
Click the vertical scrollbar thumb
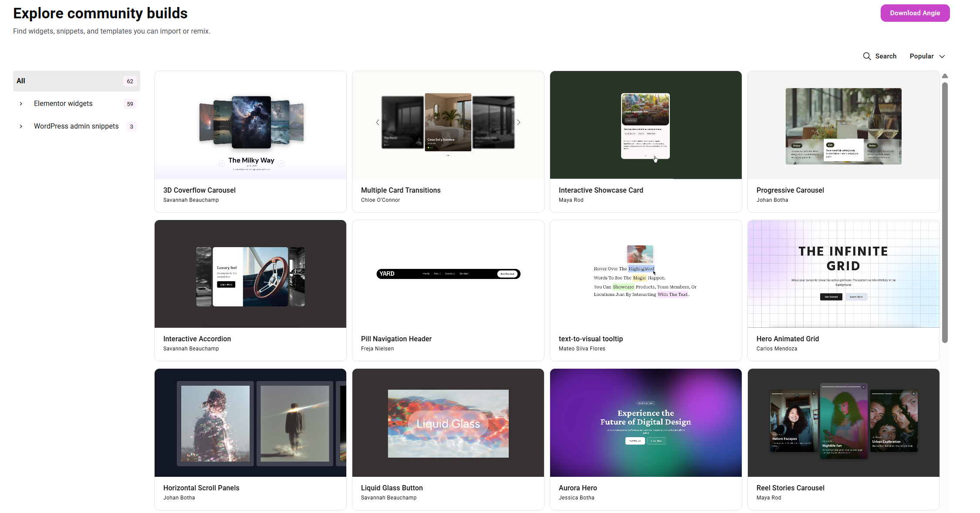click(x=945, y=213)
